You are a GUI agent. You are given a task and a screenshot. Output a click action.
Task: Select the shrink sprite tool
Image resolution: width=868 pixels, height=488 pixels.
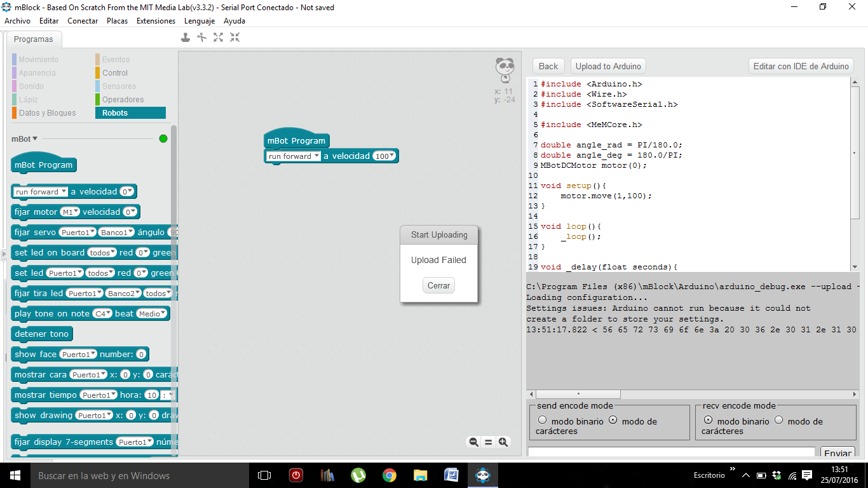[235, 37]
